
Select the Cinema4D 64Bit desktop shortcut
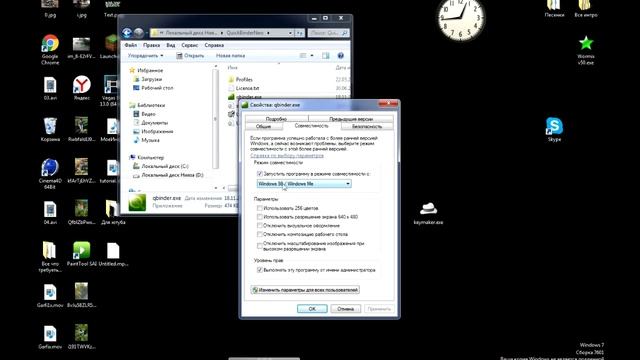click(50, 173)
